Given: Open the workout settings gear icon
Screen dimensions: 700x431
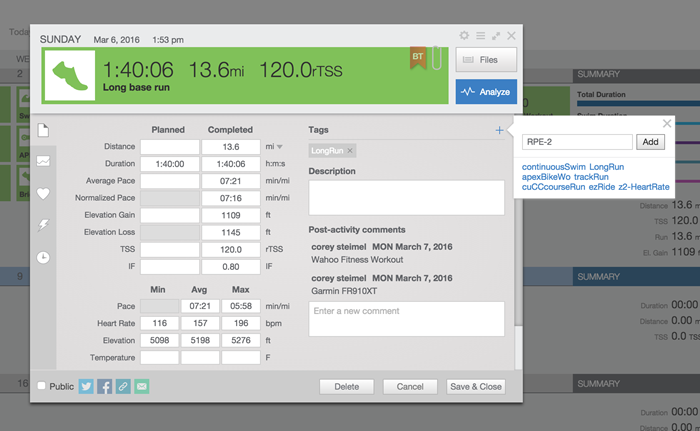Looking at the screenshot, I should (x=464, y=35).
